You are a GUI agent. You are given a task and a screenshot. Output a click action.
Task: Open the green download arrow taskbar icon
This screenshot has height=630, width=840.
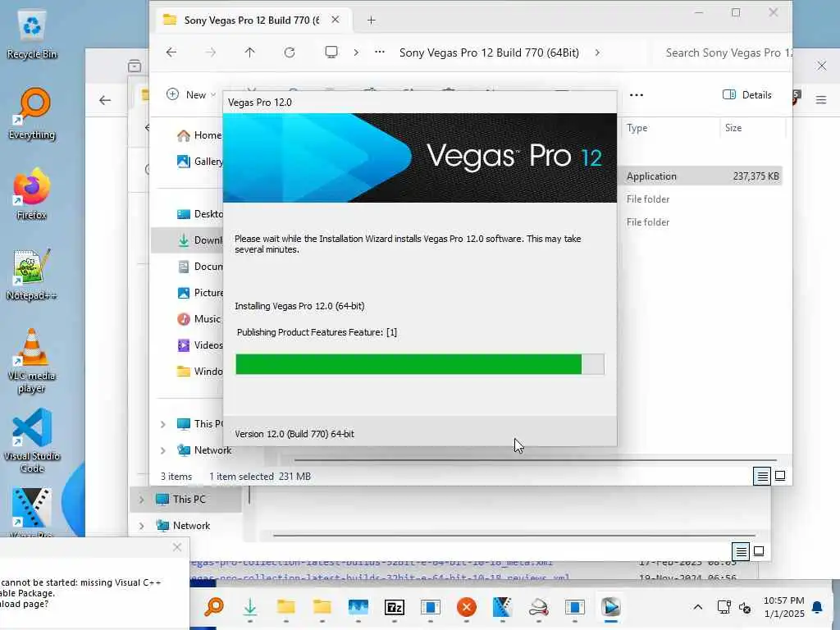[249, 608]
